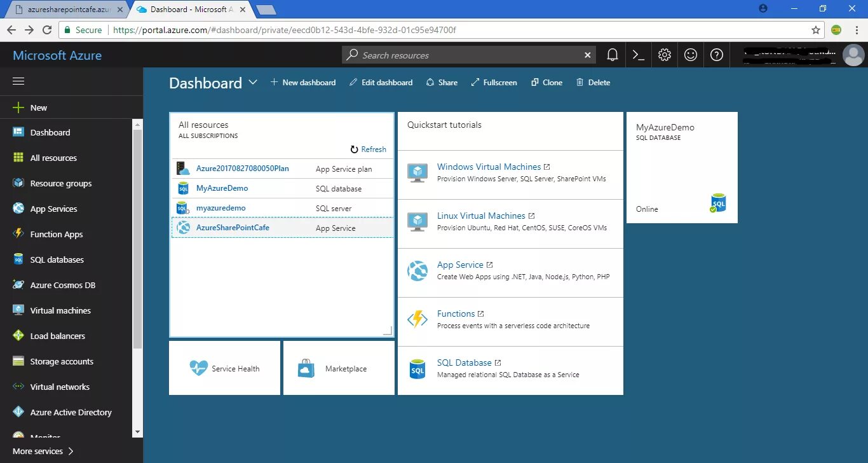
Task: Click the Azure Cosmos DB icon
Action: (18, 285)
